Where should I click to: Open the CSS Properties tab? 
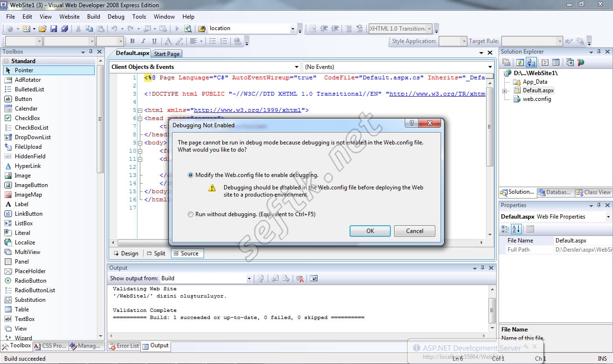click(x=50, y=346)
